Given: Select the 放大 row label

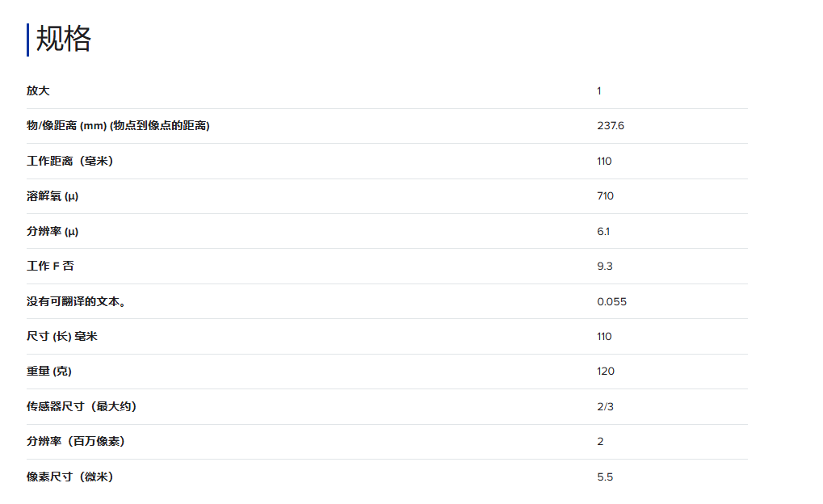Looking at the screenshot, I should [x=38, y=91].
